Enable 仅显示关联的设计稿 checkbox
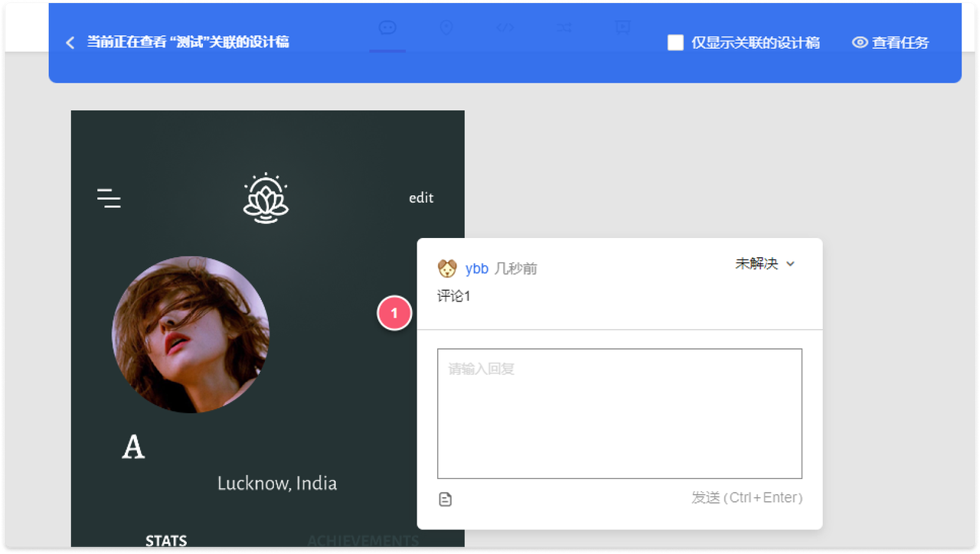This screenshot has width=980, height=554. [675, 43]
